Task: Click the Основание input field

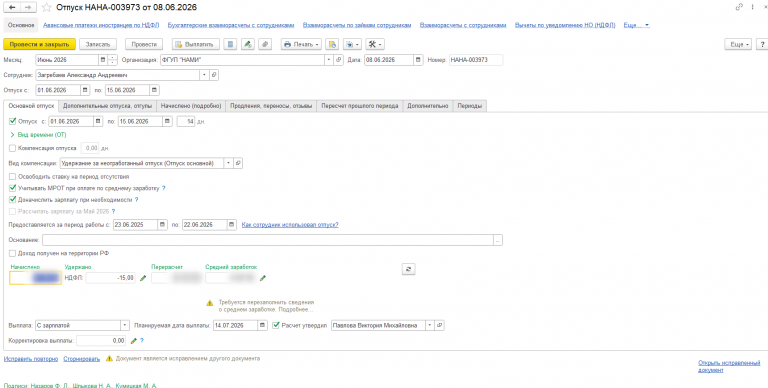Action: coord(268,240)
